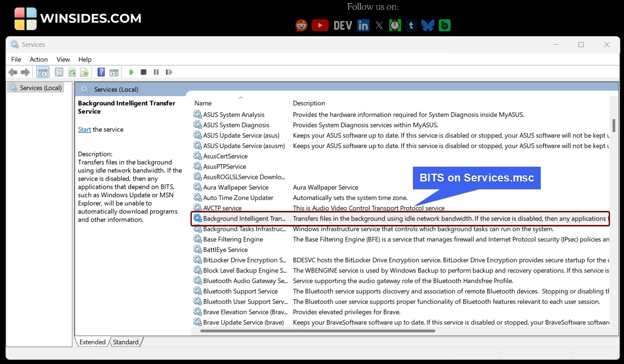Select the Brave Update Service (brave) row
624x364 pixels.
(x=400, y=322)
